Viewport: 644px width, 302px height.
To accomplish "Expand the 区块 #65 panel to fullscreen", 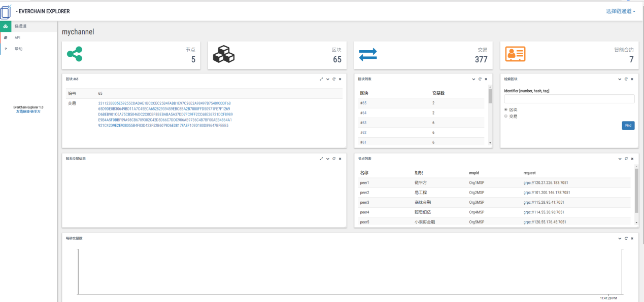I will coord(321,79).
